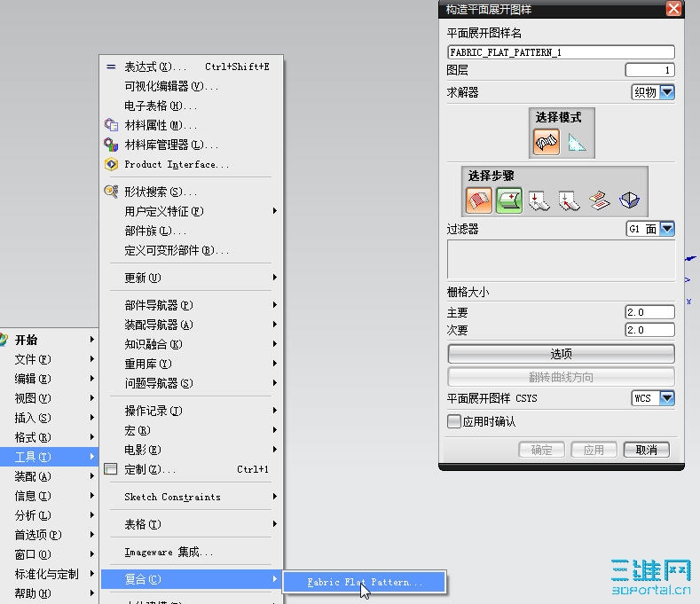The image size is (700, 604).
Task: Click the Customize (定制) menu icon
Action: [110, 468]
